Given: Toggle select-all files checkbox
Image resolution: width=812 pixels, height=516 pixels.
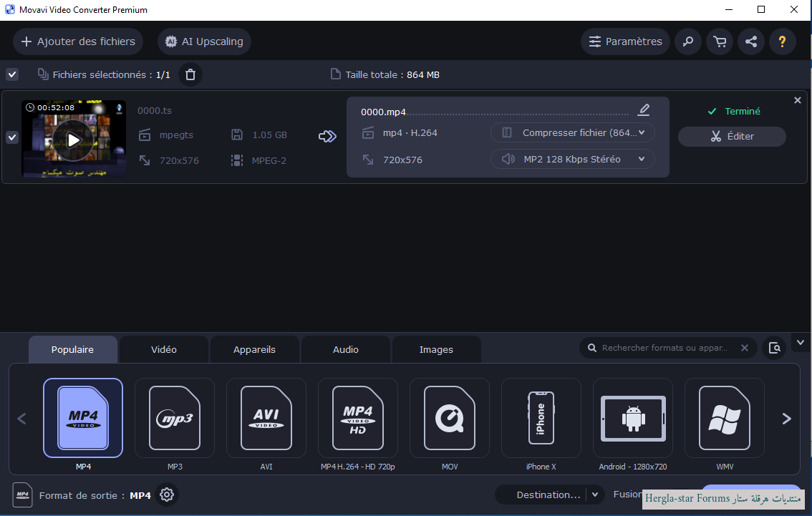Looking at the screenshot, I should point(12,74).
